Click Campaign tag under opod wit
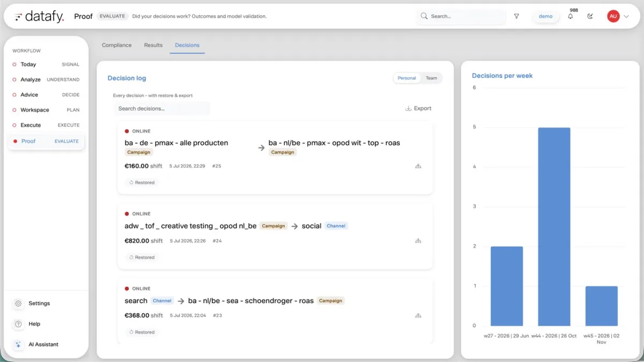 [x=283, y=152]
